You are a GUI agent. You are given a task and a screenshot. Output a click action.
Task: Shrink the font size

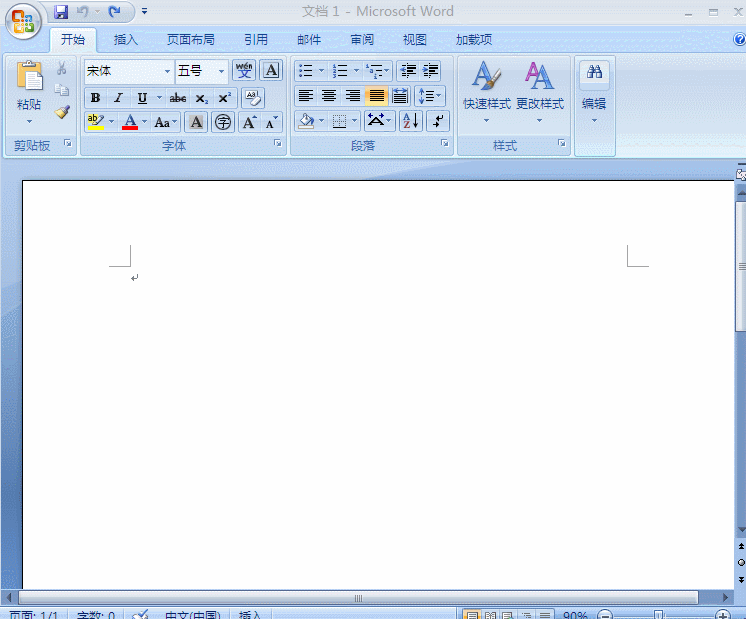click(x=271, y=122)
